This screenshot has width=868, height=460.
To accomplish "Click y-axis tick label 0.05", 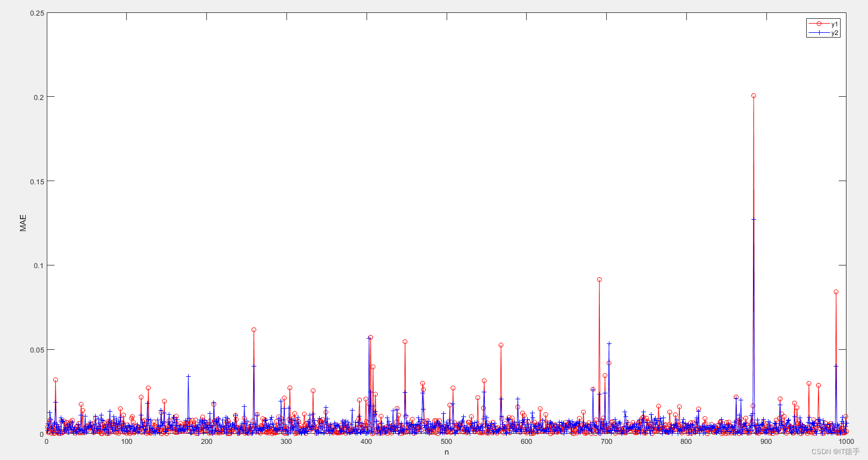I will (x=37, y=350).
